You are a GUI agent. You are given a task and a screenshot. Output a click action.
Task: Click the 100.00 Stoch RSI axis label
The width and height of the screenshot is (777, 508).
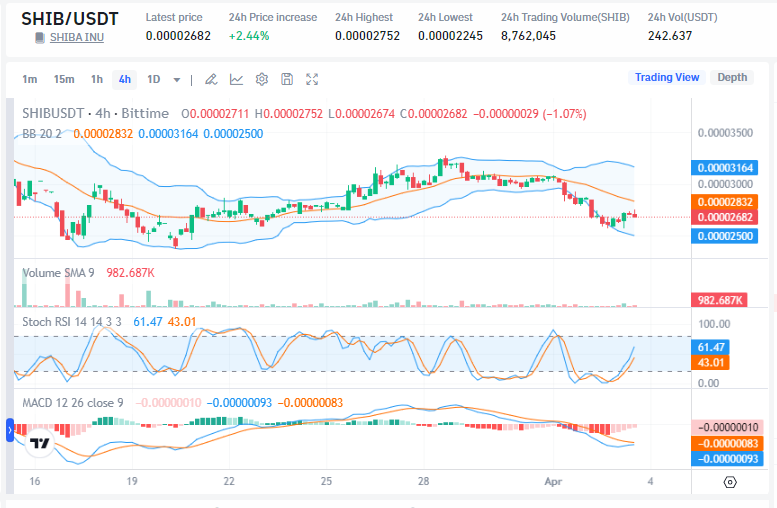714,324
